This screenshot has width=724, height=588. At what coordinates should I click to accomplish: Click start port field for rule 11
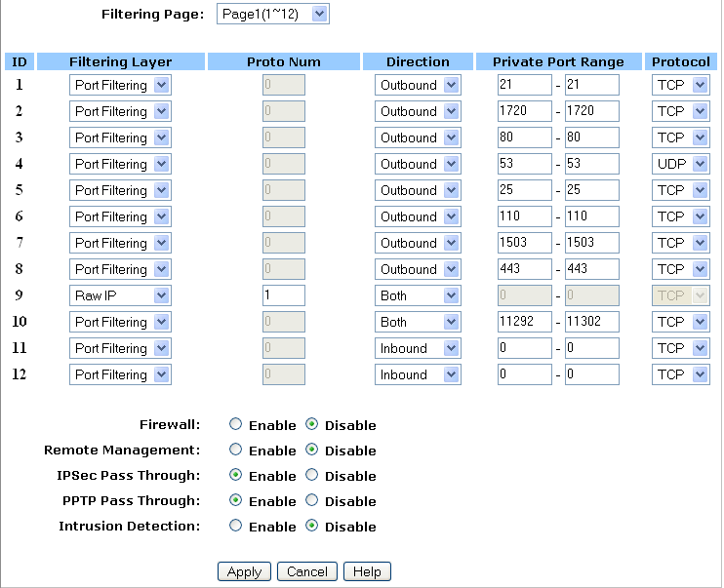point(525,348)
